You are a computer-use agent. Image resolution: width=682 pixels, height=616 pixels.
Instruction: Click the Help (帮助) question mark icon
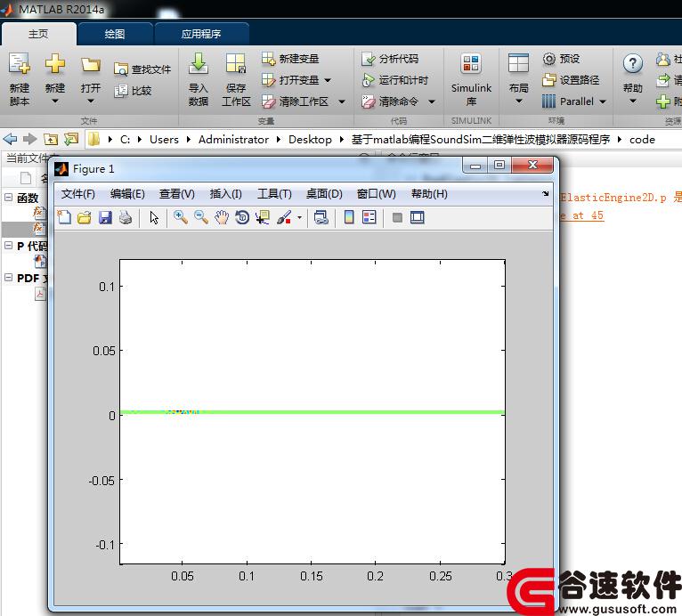[x=633, y=64]
